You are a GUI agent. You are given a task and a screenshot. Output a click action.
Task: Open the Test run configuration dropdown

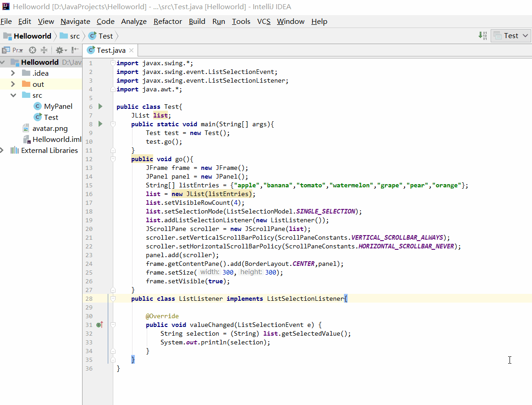511,35
